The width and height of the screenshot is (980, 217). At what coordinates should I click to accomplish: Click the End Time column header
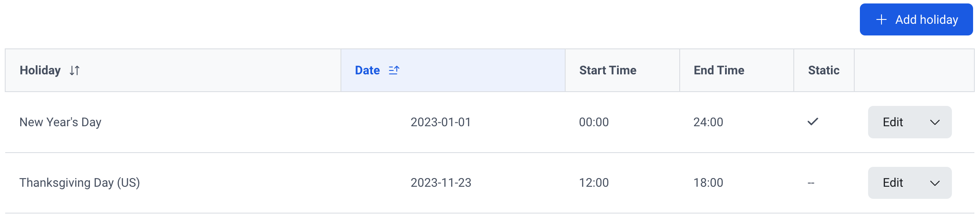click(x=737, y=70)
